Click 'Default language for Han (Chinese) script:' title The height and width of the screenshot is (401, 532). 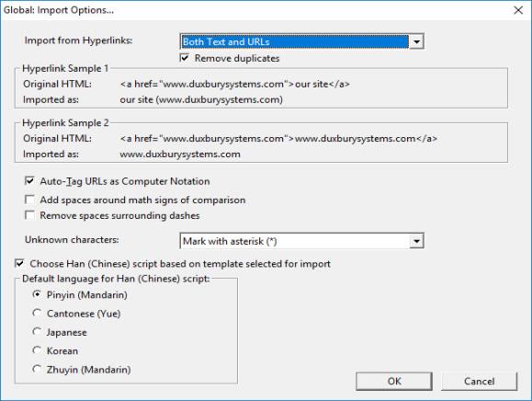tap(116, 279)
